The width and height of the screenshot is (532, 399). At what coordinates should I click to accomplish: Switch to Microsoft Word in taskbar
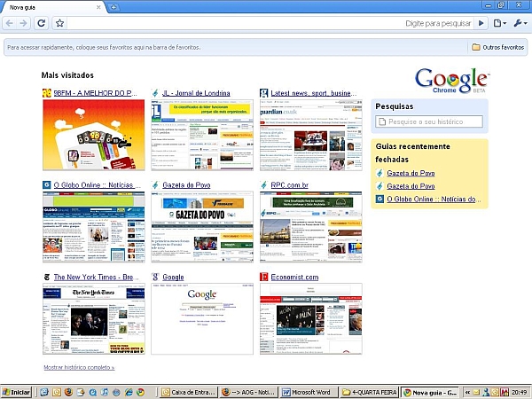pyautogui.click(x=309, y=391)
